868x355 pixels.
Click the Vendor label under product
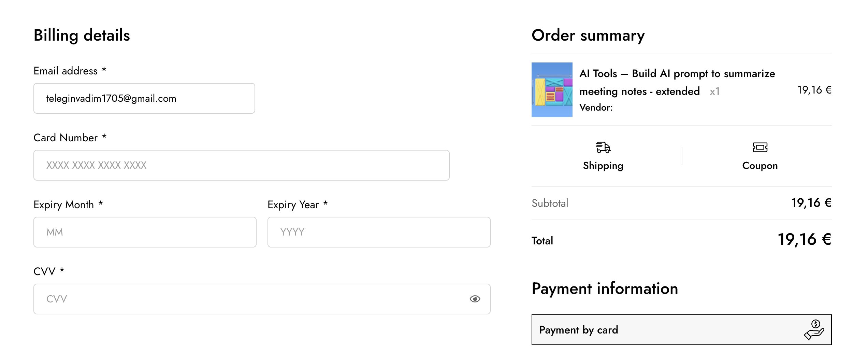(596, 108)
